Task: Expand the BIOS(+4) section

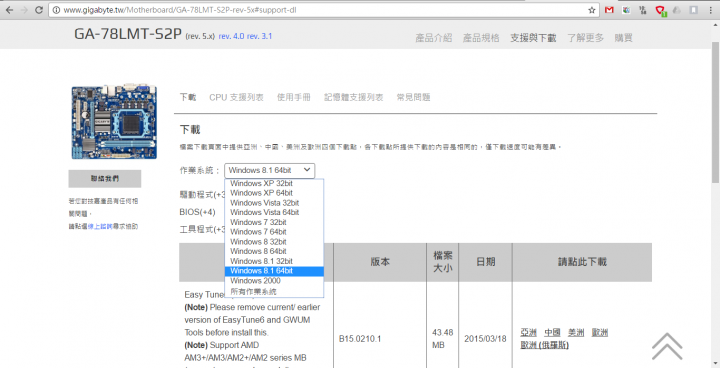Action: [x=197, y=212]
